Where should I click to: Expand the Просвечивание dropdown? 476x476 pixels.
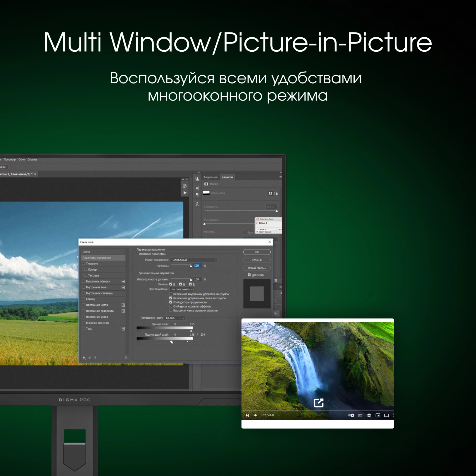click(182, 289)
